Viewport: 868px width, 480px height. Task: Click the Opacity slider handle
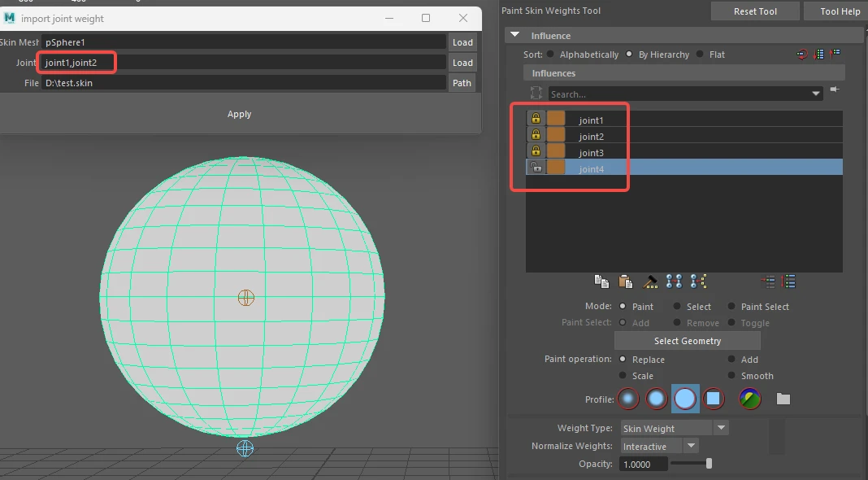[x=709, y=464]
